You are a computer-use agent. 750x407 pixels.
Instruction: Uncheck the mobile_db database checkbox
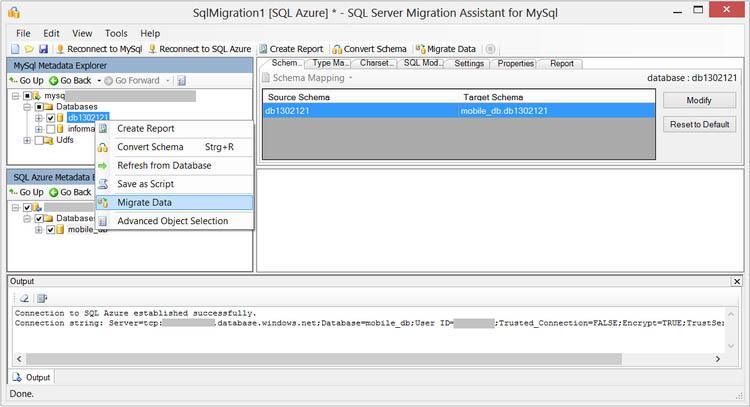[51, 230]
